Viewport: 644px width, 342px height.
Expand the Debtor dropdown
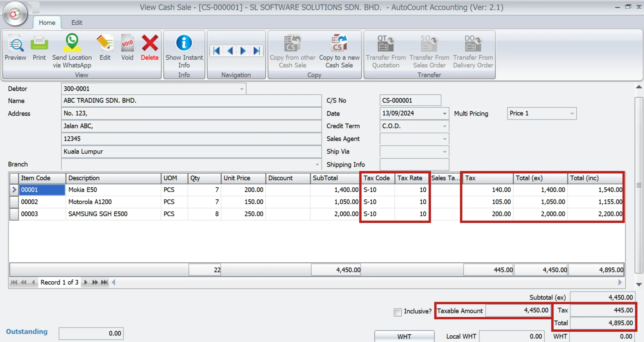242,89
